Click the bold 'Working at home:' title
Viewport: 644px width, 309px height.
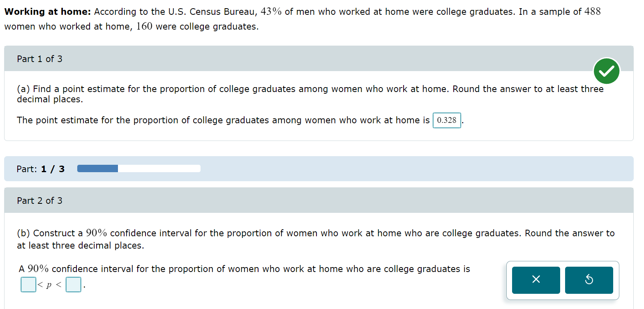click(x=47, y=12)
